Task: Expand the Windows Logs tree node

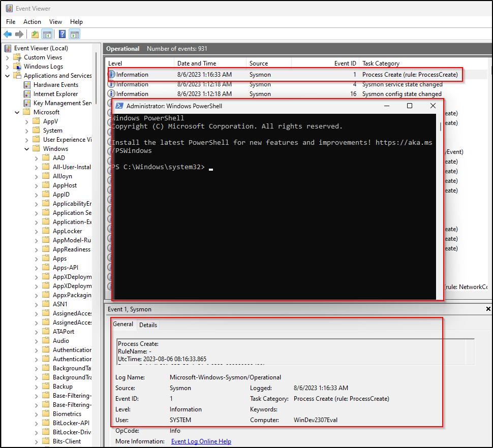Action: (8, 67)
